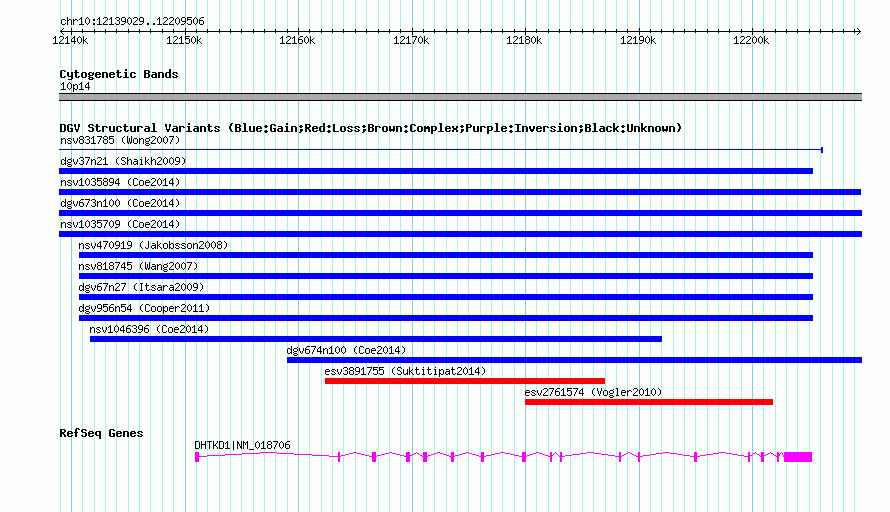890x512 pixels.
Task: Click the blue bar for nsv818745
Action: pyautogui.click(x=446, y=276)
